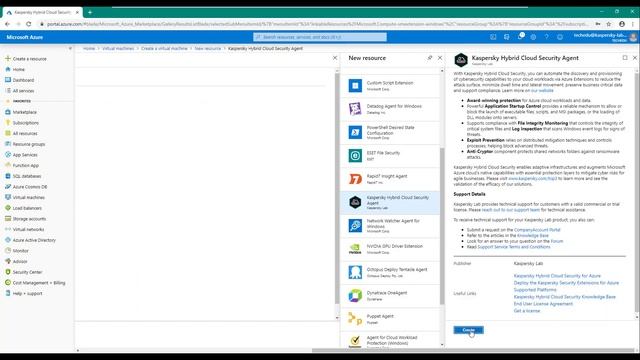
Task: Open Supported Platforms link
Action: click(x=535, y=290)
